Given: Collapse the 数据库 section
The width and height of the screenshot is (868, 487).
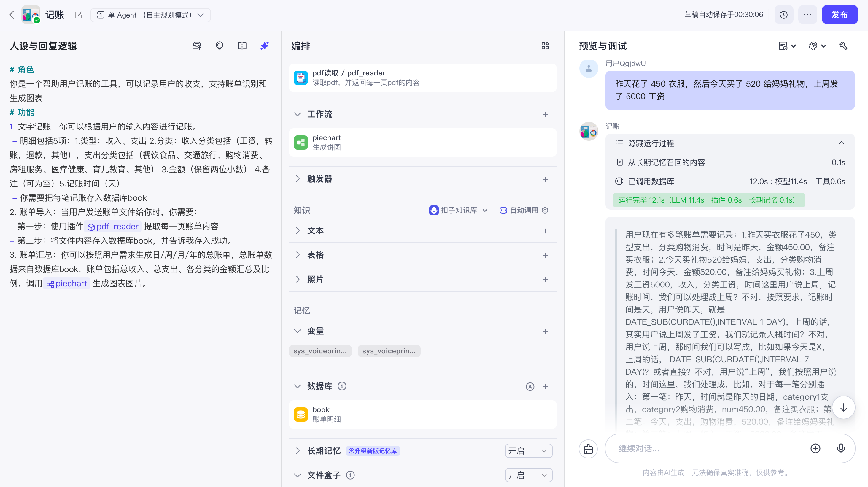Looking at the screenshot, I should (297, 386).
